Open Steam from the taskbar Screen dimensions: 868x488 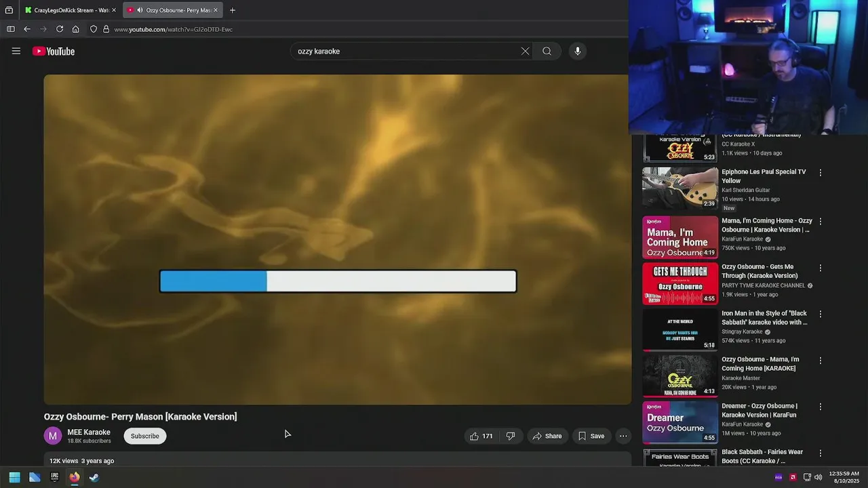[94, 477]
